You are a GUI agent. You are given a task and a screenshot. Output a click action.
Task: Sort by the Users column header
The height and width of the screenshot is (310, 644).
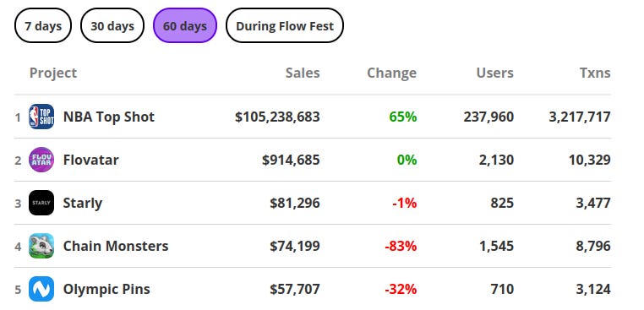click(495, 73)
